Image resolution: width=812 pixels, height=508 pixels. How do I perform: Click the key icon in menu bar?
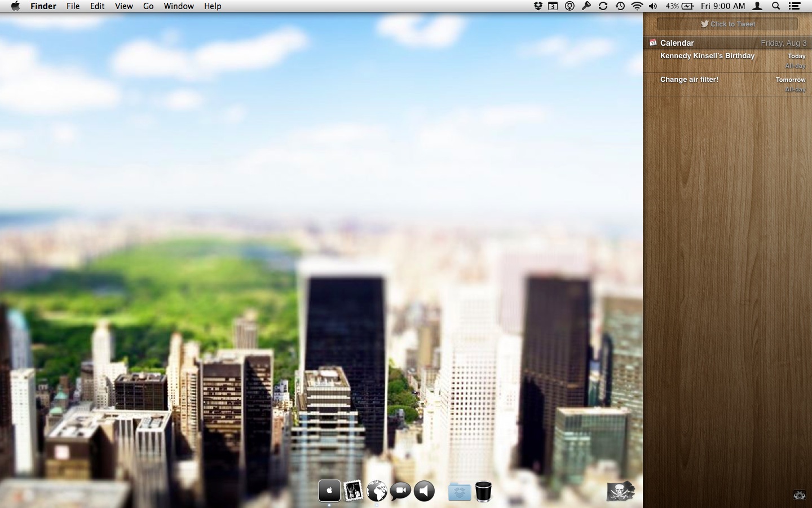pos(586,6)
